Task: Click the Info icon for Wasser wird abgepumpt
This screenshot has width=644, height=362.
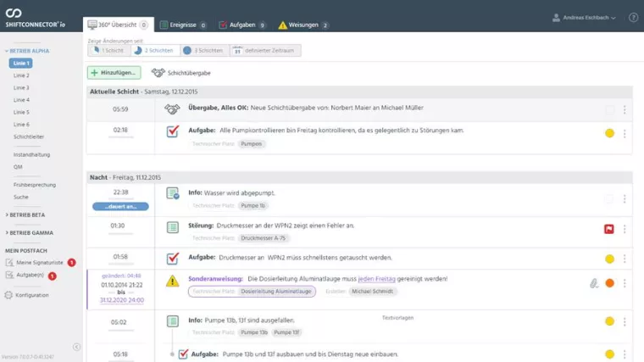Action: (172, 195)
